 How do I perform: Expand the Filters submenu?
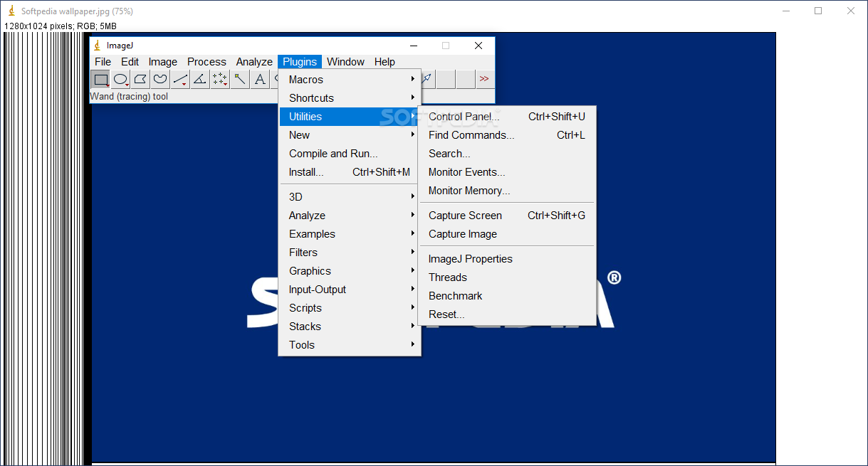click(x=350, y=253)
